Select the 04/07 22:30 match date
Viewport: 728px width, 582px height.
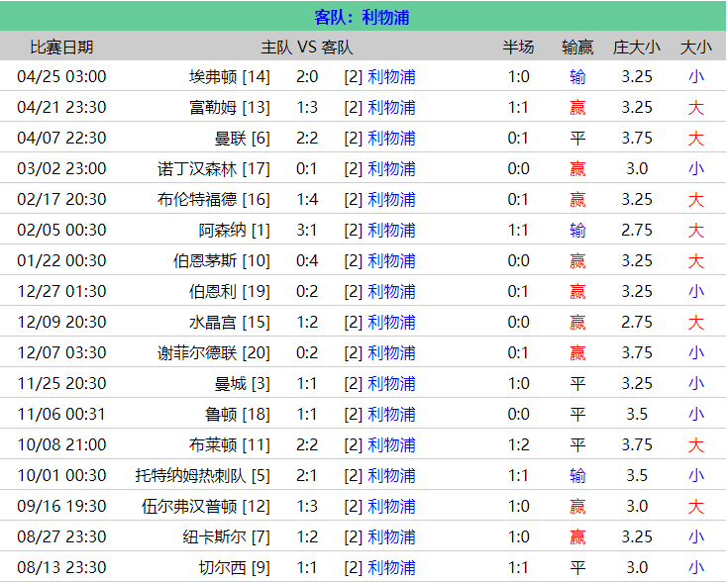click(x=61, y=138)
